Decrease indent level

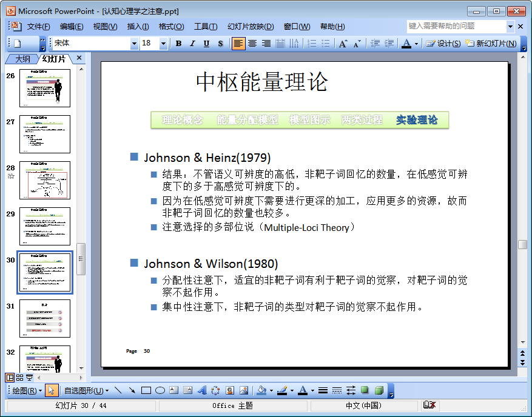pos(375,44)
